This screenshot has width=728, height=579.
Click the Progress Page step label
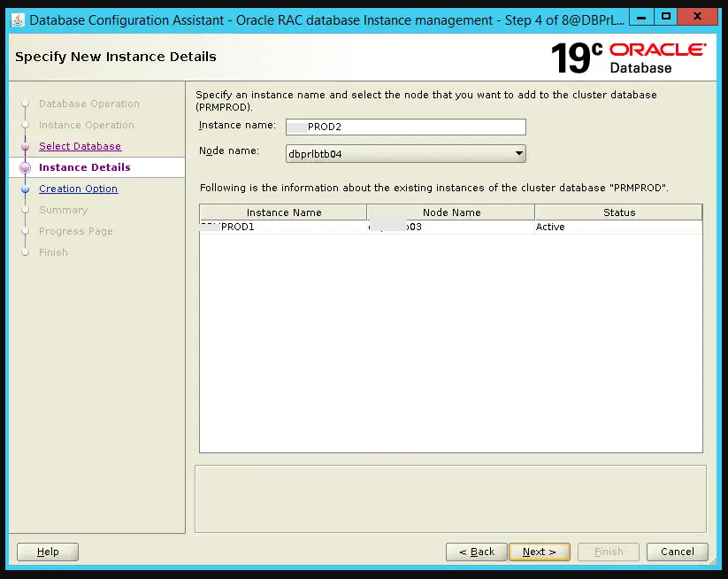(x=76, y=231)
